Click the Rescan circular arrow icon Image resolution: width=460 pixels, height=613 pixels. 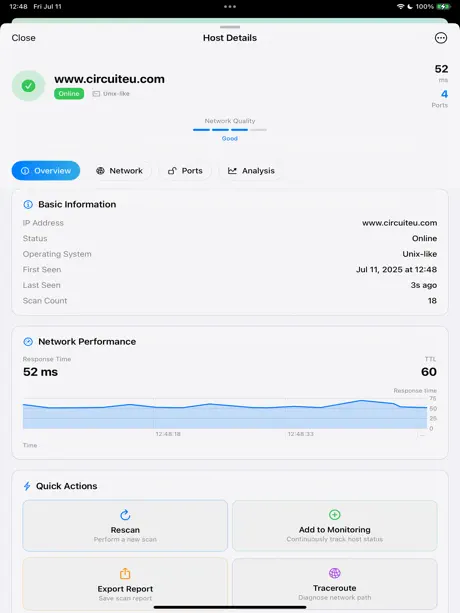[x=125, y=515]
